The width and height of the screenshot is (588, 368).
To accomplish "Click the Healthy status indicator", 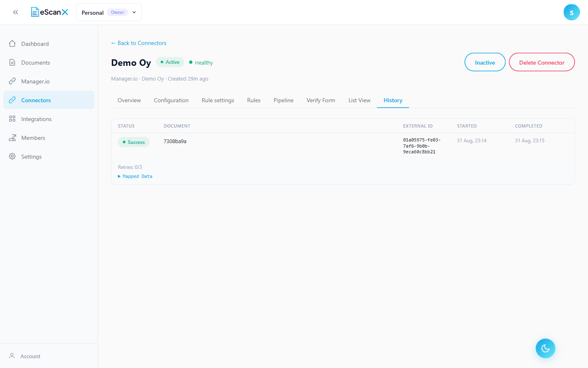I will point(201,63).
